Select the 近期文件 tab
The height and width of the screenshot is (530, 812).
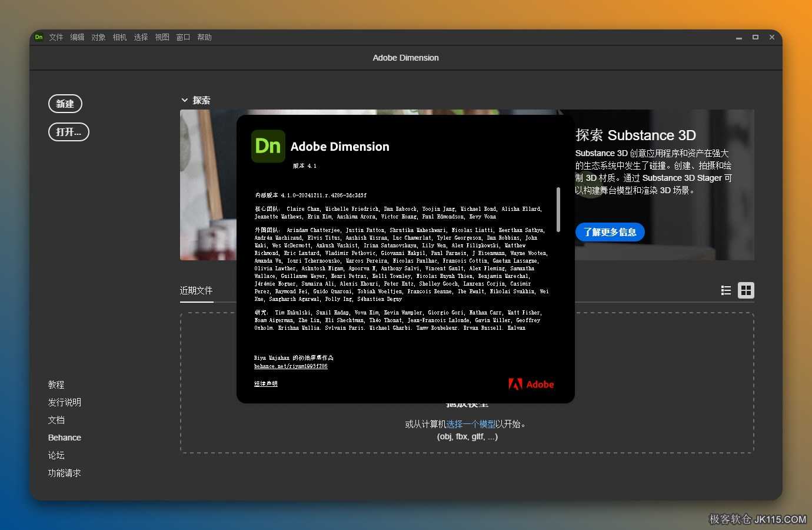[197, 290]
